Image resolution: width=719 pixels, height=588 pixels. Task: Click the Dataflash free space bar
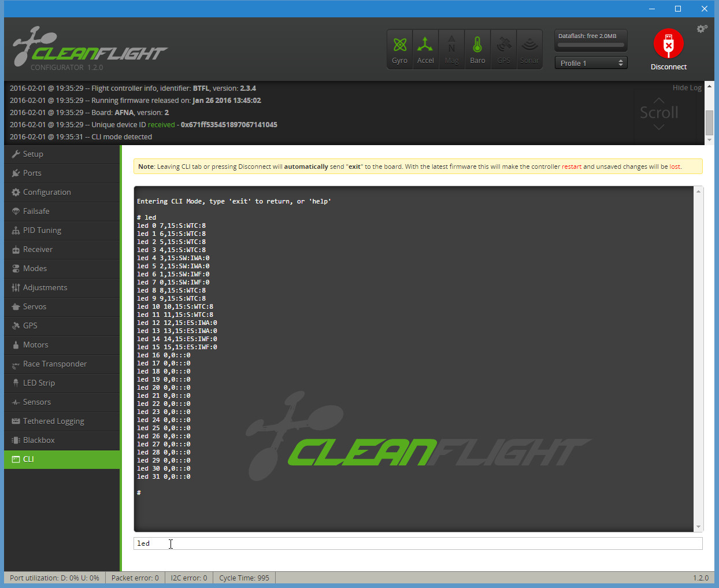click(x=591, y=45)
